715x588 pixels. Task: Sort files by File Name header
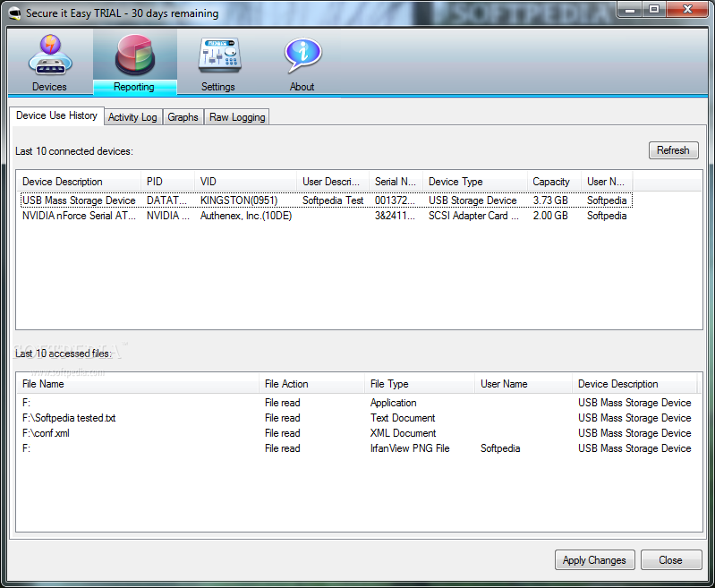point(138,384)
